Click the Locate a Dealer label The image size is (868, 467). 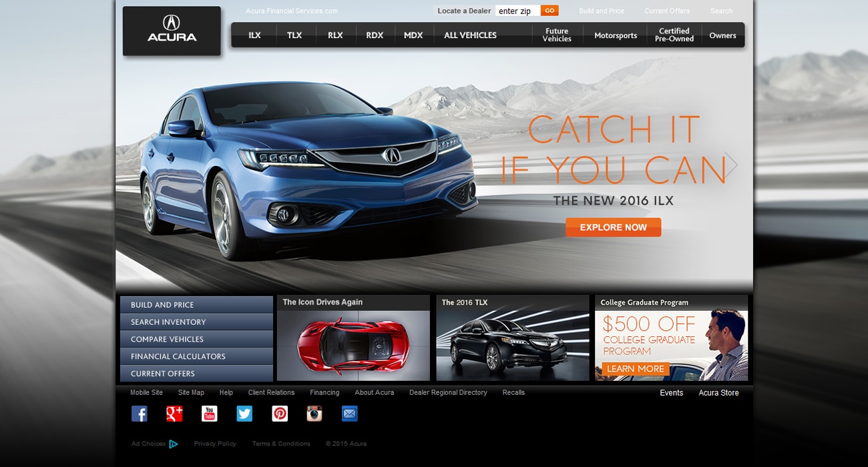click(x=464, y=11)
